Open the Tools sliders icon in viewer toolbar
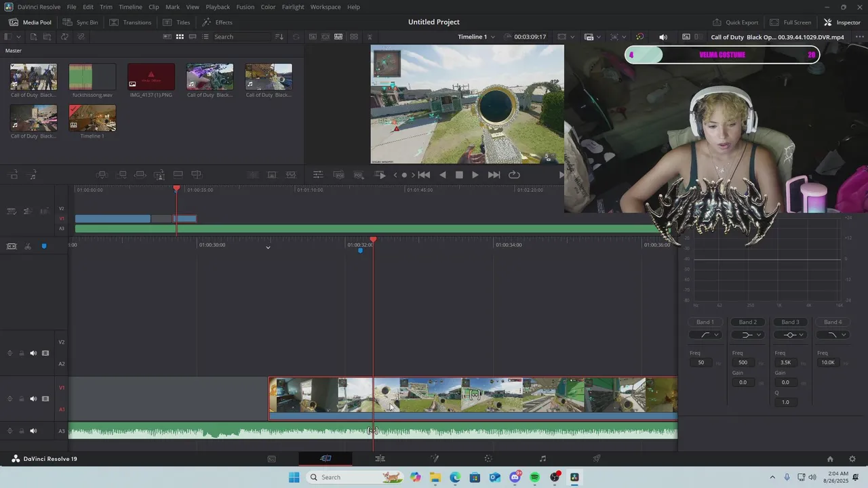Image resolution: width=868 pixels, height=488 pixels. 317,175
